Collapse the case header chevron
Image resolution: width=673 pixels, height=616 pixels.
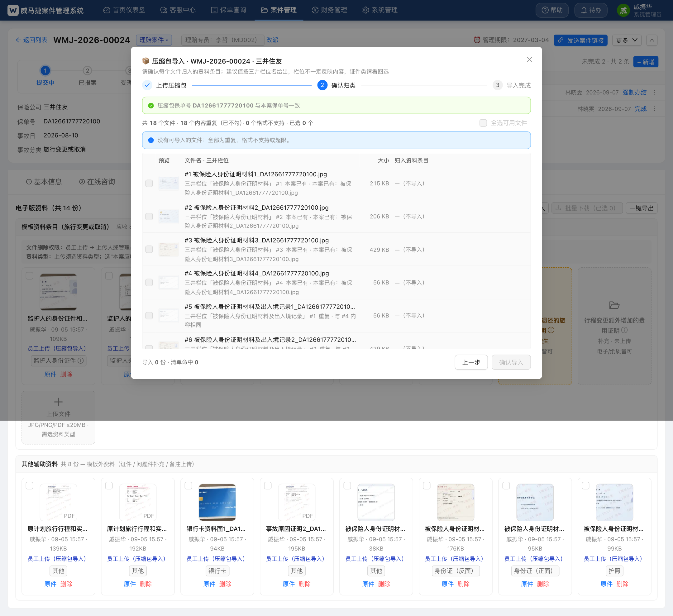click(x=652, y=40)
